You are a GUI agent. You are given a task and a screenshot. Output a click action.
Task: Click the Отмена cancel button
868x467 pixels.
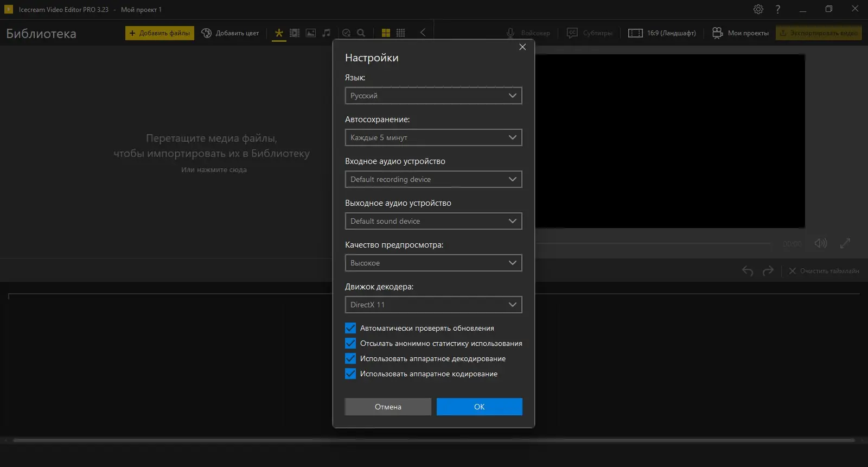click(388, 407)
